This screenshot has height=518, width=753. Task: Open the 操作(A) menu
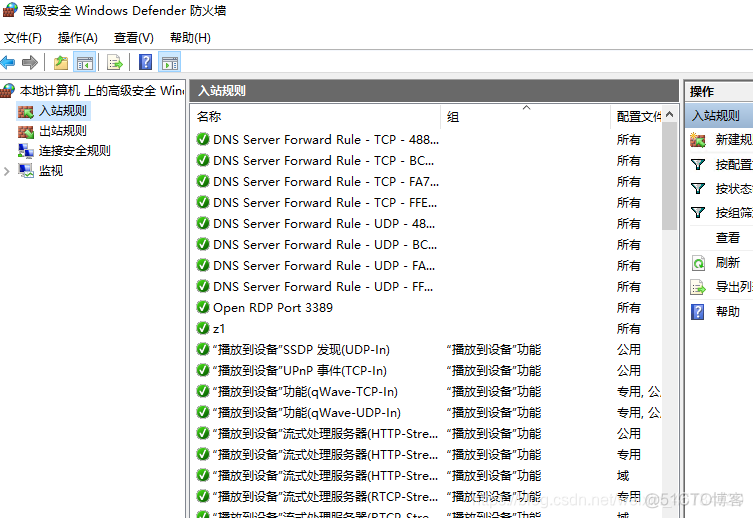point(77,37)
